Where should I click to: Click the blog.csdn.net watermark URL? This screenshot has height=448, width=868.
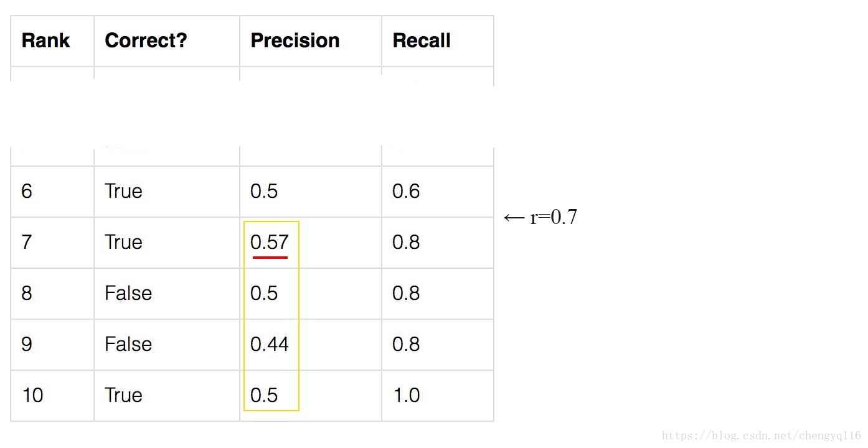pyautogui.click(x=762, y=436)
